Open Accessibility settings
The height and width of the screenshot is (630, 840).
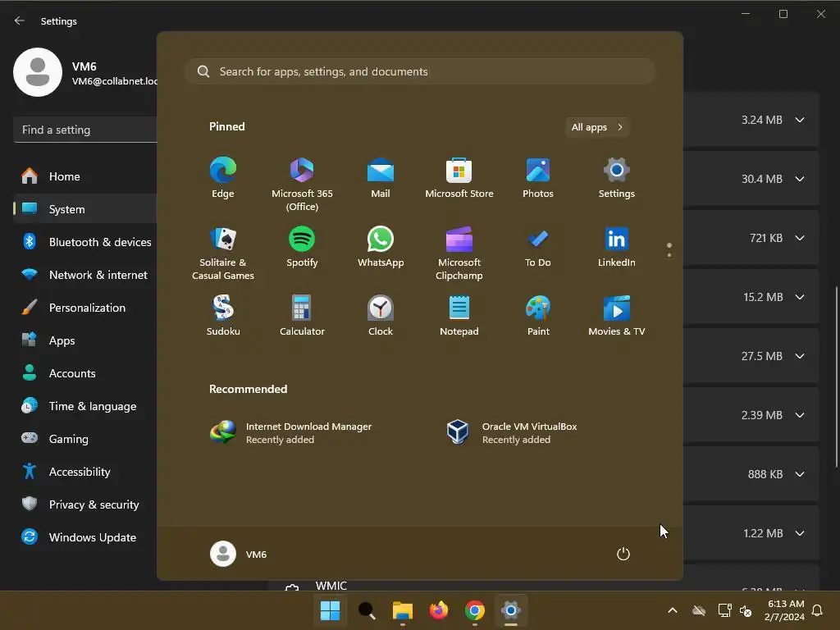[85, 472]
